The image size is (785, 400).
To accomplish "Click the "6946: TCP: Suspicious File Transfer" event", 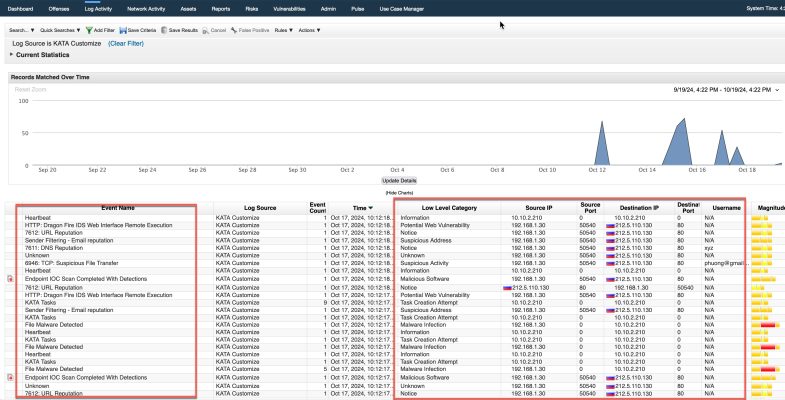I will point(72,263).
